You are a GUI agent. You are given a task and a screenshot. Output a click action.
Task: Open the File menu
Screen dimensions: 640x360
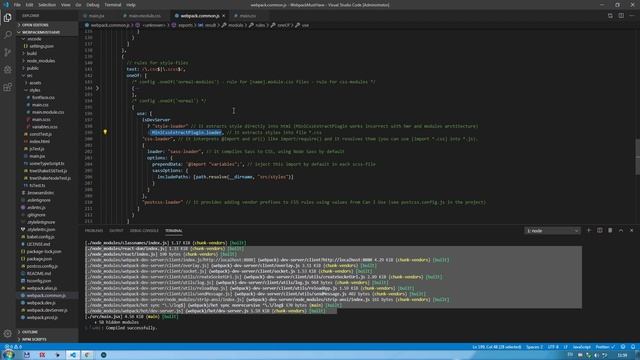pyautogui.click(x=17, y=5)
